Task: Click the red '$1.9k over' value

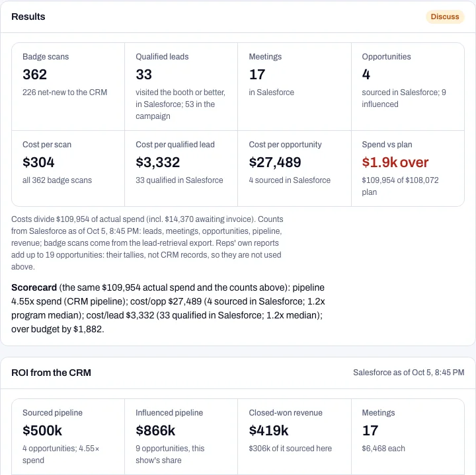Action: [x=395, y=163]
